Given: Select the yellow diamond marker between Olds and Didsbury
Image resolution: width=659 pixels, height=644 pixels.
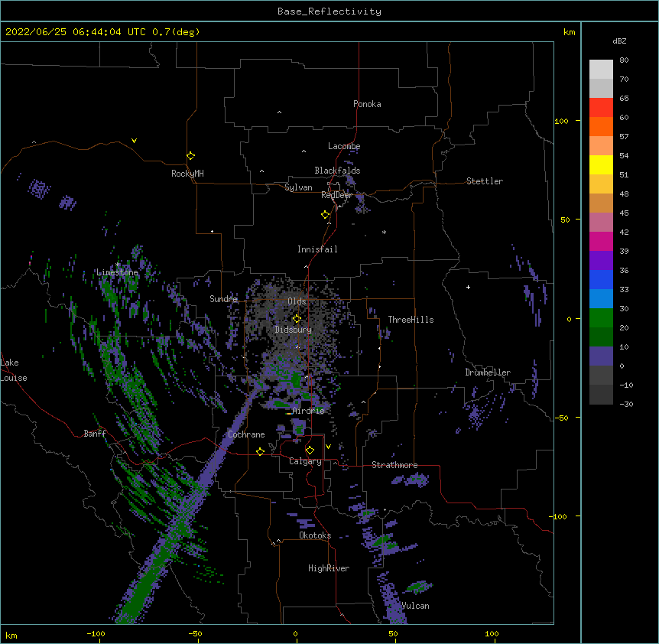Looking at the screenshot, I should tap(297, 319).
